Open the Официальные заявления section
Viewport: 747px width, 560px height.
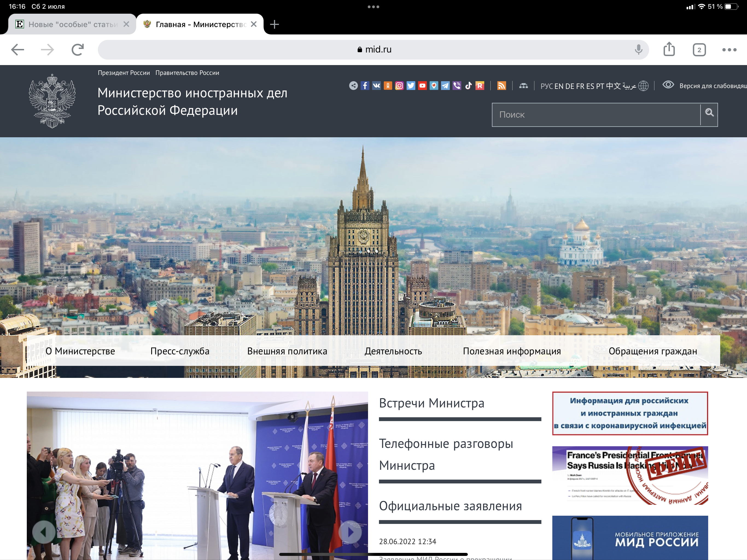450,506
